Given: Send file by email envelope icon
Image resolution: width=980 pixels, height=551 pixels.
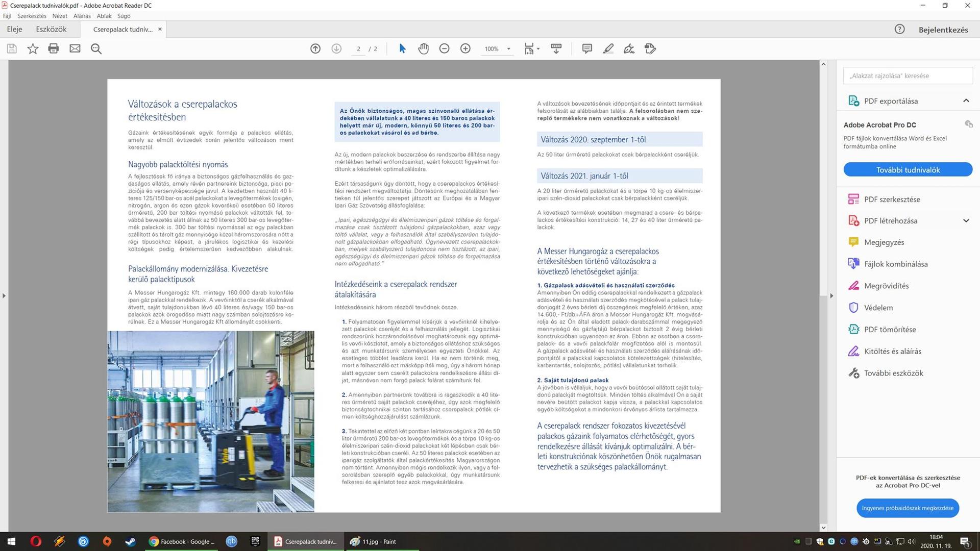Looking at the screenshot, I should (75, 49).
